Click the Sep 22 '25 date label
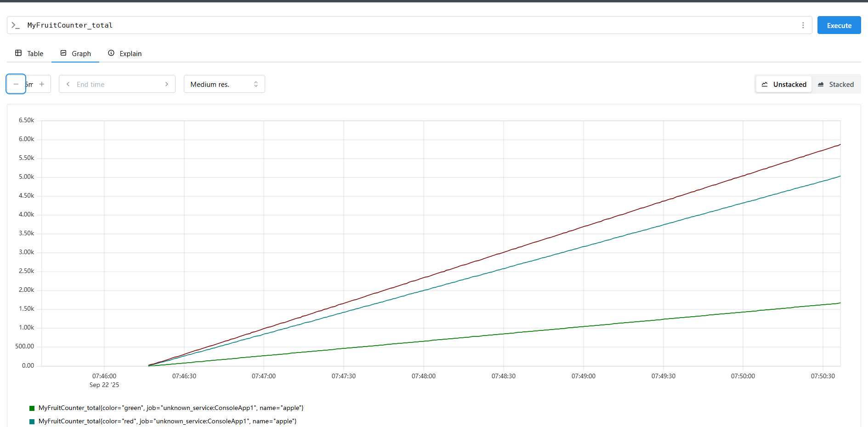868x427 pixels. point(104,385)
